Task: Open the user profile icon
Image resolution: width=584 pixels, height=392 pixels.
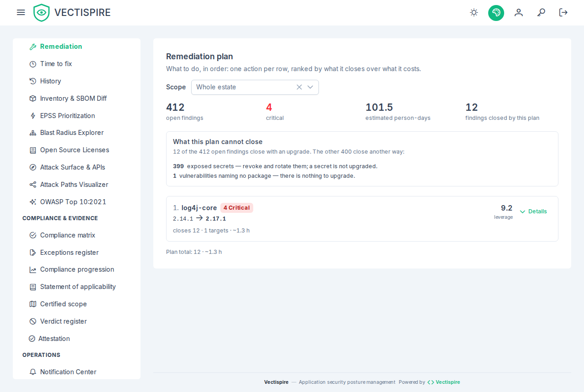Action: (519, 13)
